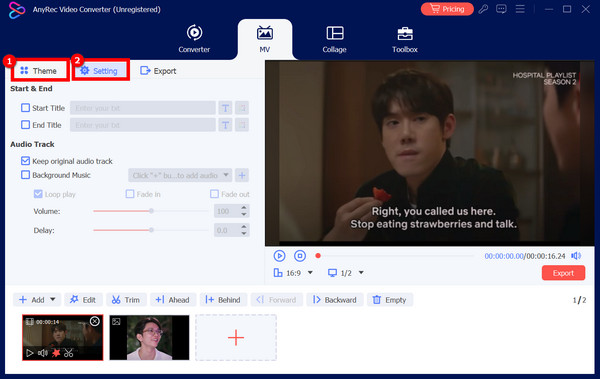Play the video preview
Screen dimensions: 600x379
(x=279, y=256)
